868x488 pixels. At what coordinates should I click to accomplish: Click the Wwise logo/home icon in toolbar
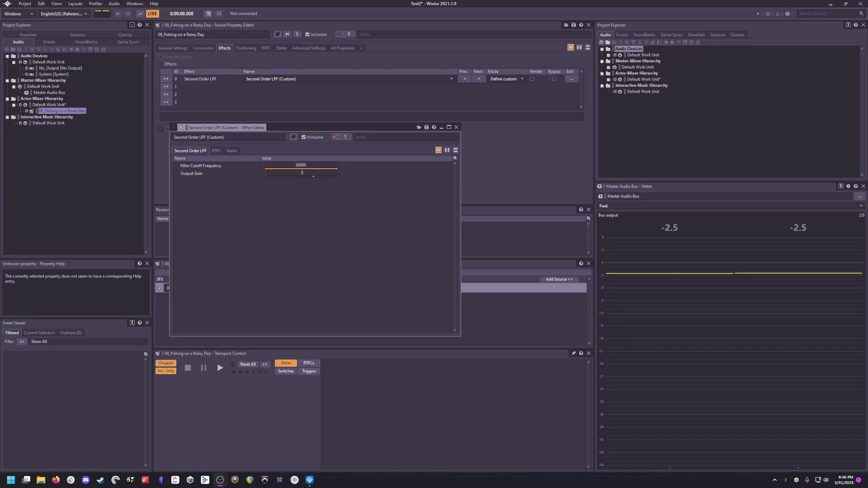click(x=7, y=3)
